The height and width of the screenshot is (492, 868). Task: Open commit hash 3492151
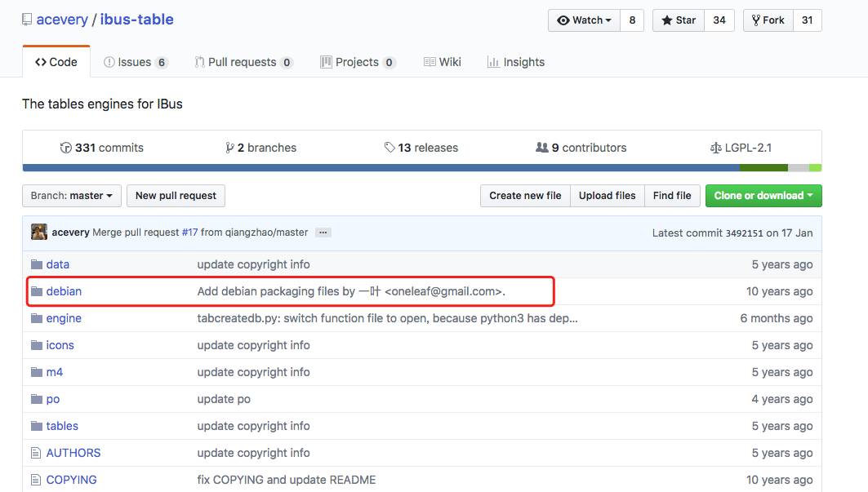pos(744,233)
